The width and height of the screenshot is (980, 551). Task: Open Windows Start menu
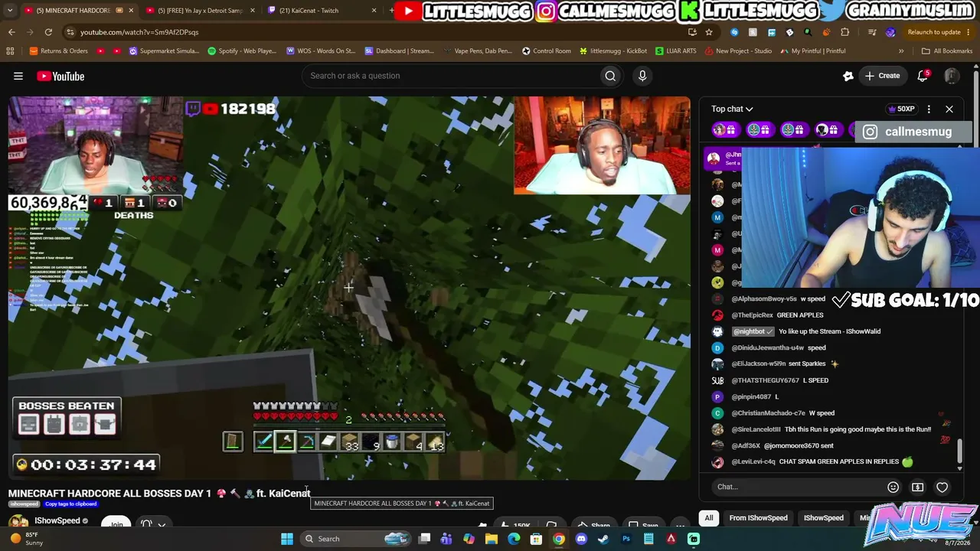coord(287,539)
